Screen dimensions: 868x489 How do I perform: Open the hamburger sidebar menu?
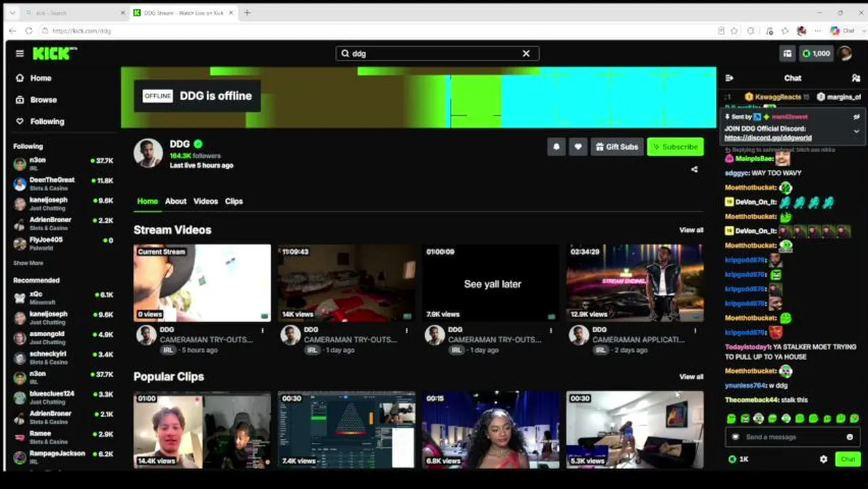tap(20, 54)
